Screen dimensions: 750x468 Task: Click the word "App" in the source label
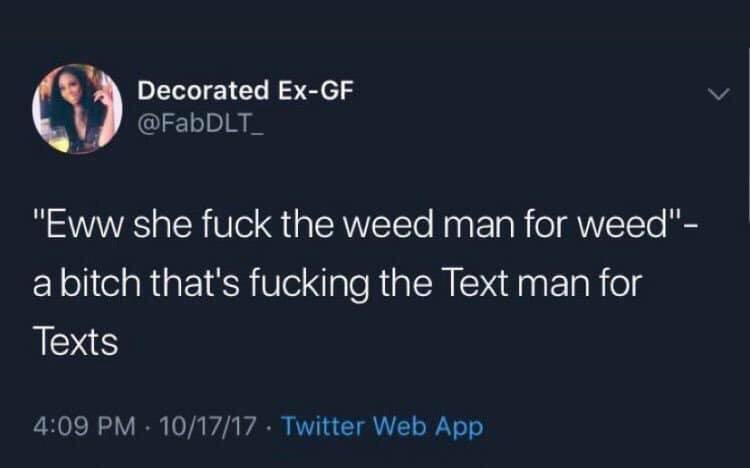coord(459,427)
